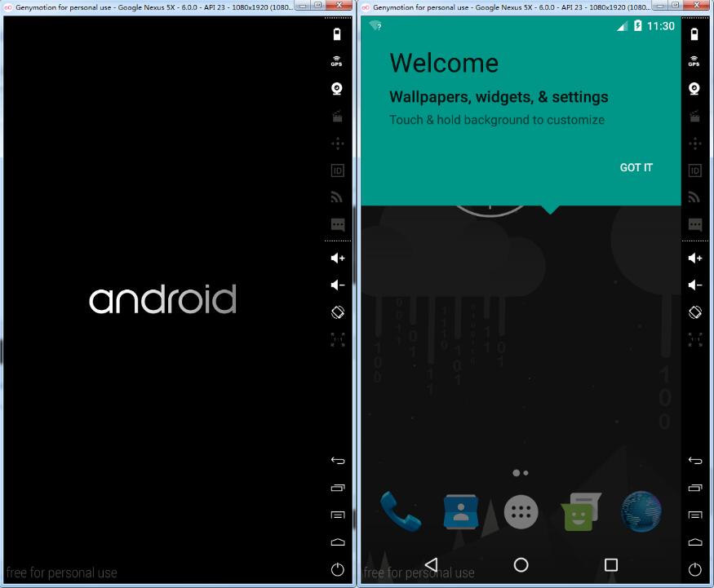Click the 11:30 clock in the status bar

(x=661, y=26)
